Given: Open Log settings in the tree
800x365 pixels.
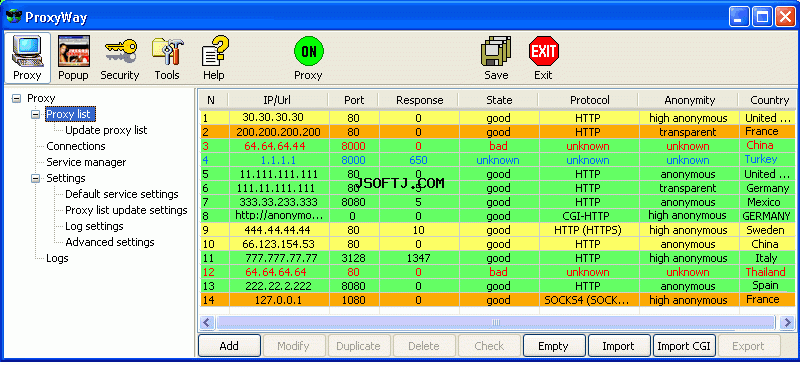Looking at the screenshot, I should [94, 226].
